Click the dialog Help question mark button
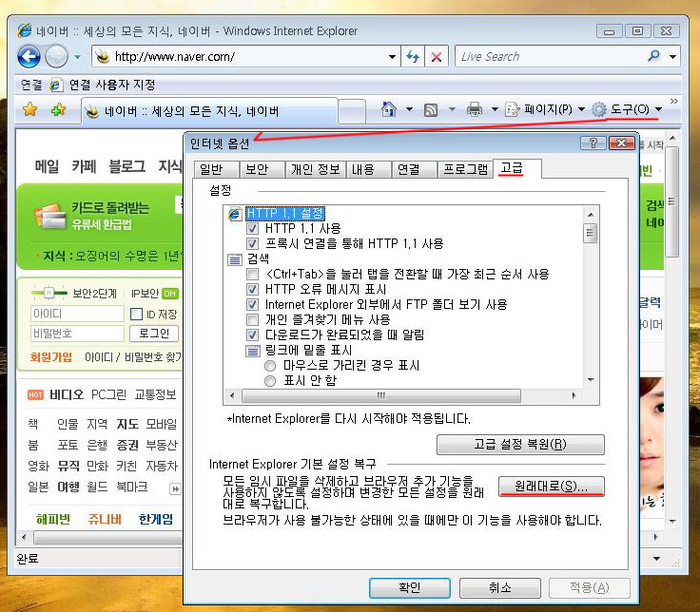The height and width of the screenshot is (612, 700). tap(593, 143)
